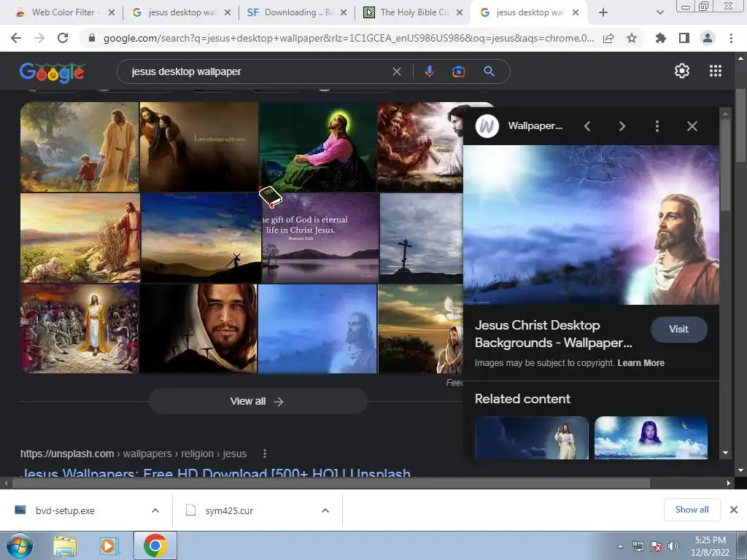Image resolution: width=747 pixels, height=560 pixels.
Task: Open Jesus Wallpapers Unsplash result link
Action: click(215, 472)
